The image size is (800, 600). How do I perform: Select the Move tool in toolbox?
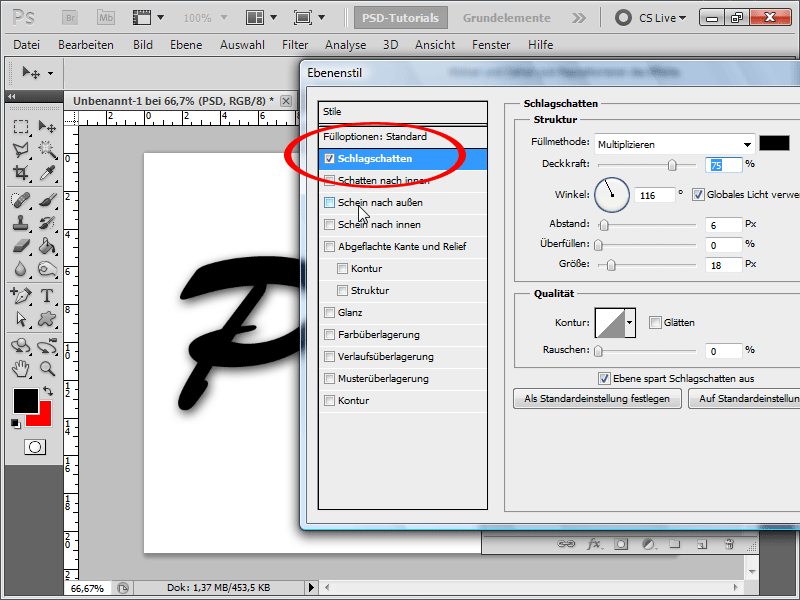[x=47, y=126]
